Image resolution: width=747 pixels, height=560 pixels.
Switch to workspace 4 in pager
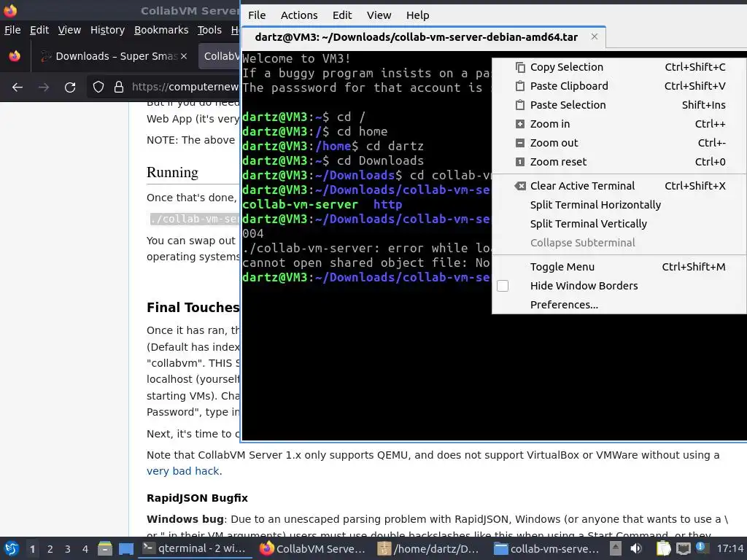(x=85, y=549)
